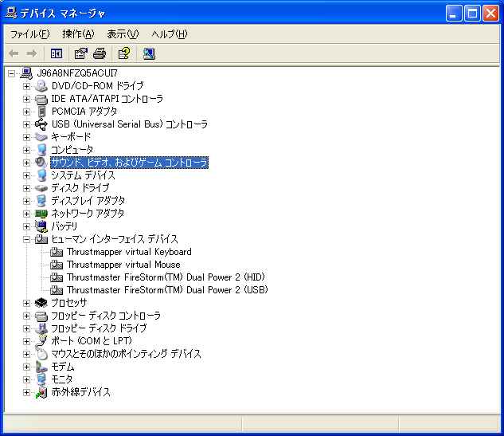The image size is (504, 436).
Task: Click the DVD/CD-ROM drive disc icon
Action: click(x=41, y=86)
